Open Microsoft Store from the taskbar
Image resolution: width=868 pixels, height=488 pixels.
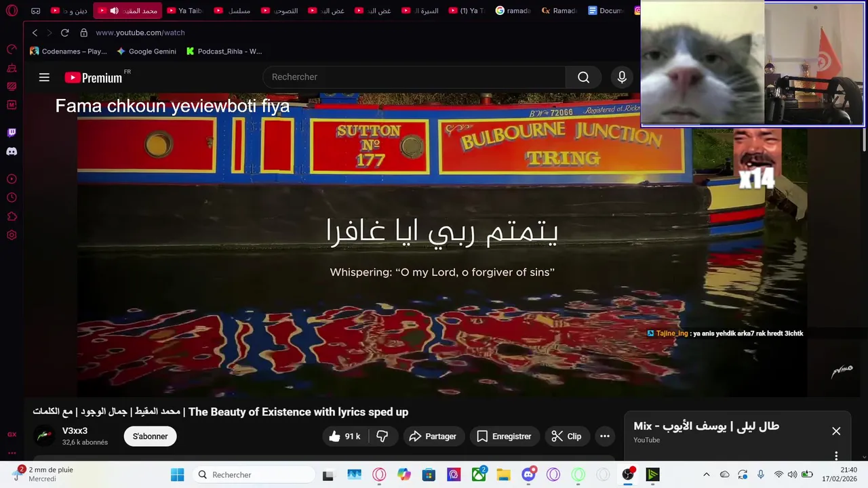click(429, 474)
